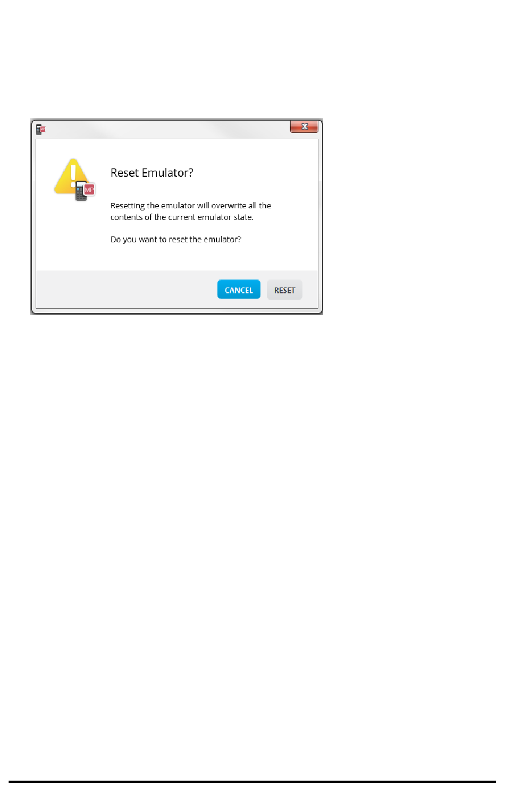505x812 pixels.
Task: Click 'contents of the current emulator state' text
Action: click(x=182, y=217)
